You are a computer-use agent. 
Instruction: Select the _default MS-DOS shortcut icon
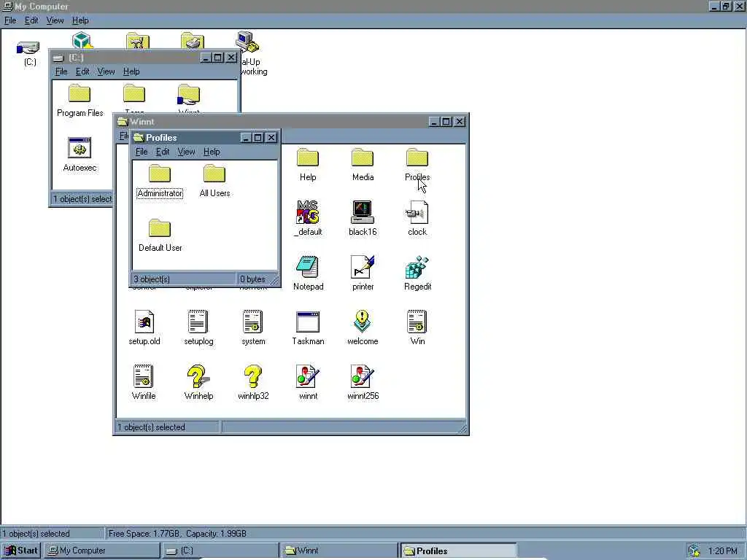308,219
